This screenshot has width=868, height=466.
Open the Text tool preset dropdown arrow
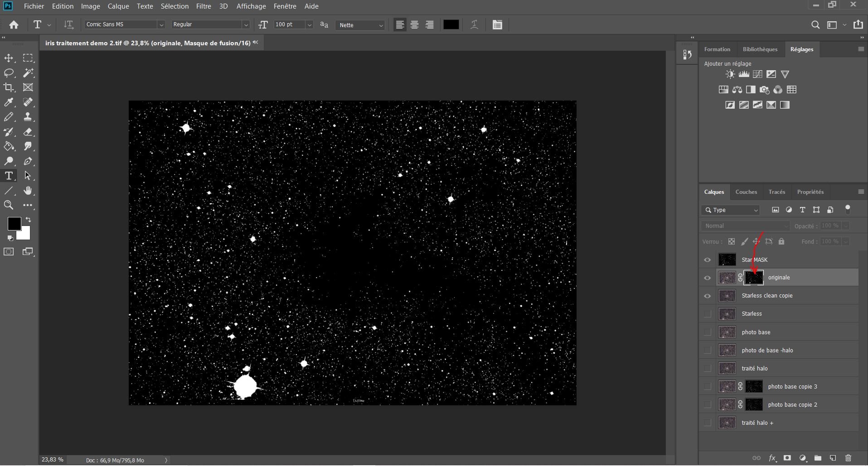(x=49, y=25)
